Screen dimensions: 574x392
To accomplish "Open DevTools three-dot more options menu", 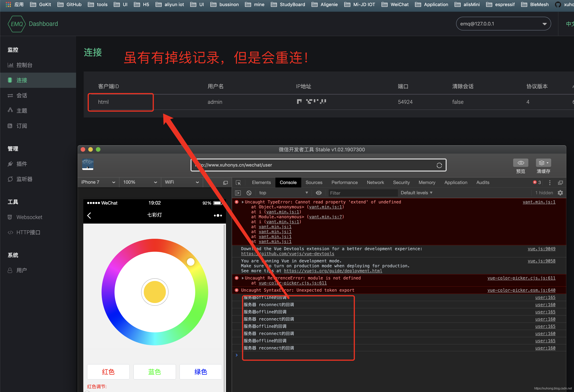I will tap(549, 183).
